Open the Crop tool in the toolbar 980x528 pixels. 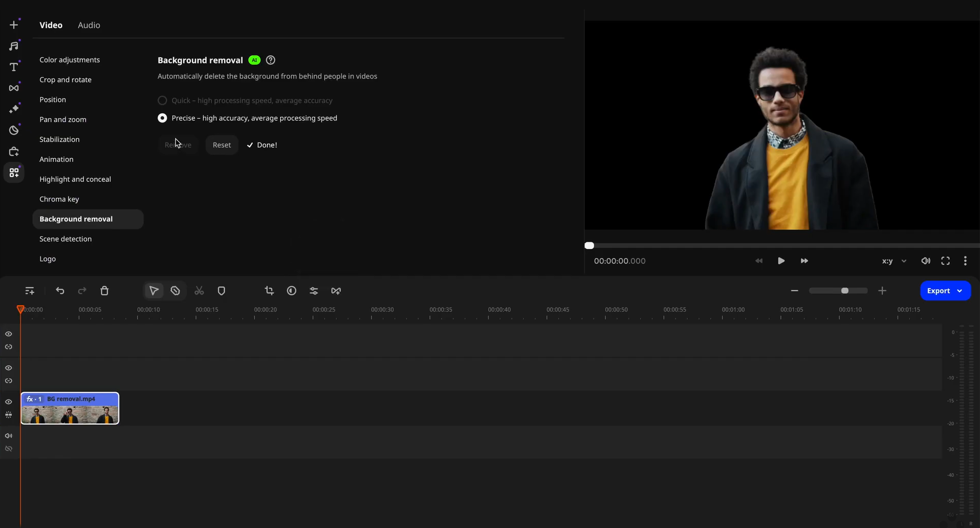click(x=270, y=291)
